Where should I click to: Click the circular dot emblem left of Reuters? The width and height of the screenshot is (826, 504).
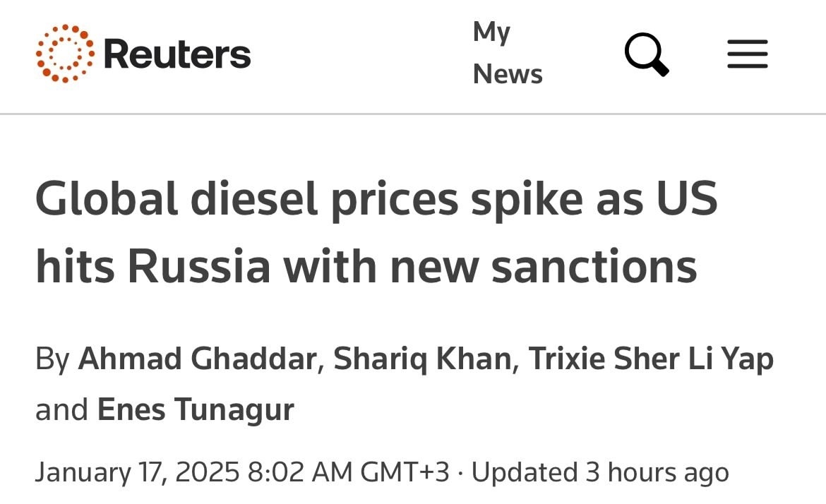65,52
